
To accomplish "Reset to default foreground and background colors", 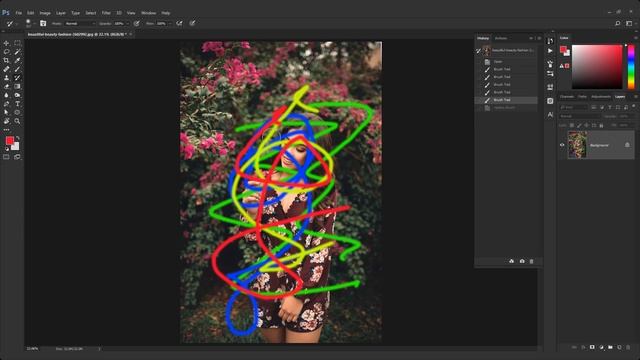I will pos(7,149).
